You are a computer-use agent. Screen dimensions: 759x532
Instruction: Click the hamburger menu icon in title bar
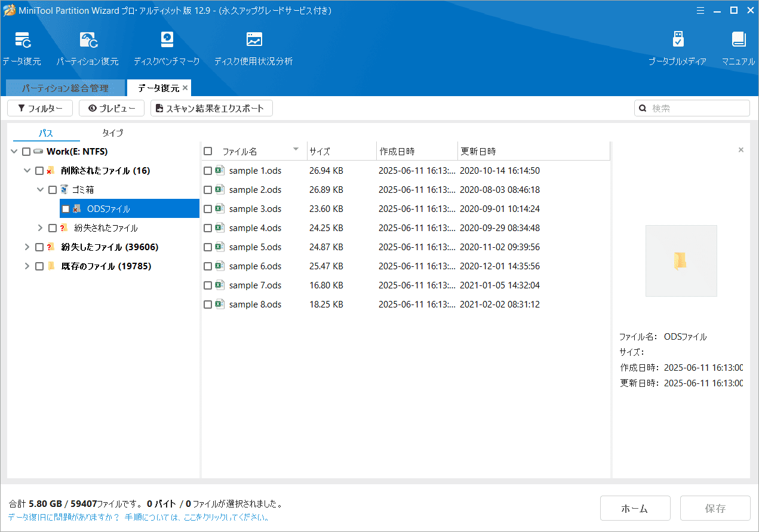point(700,10)
